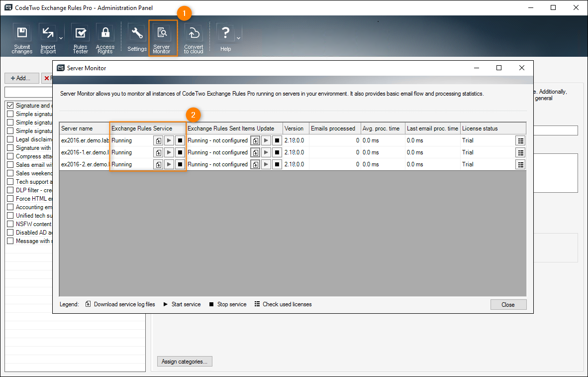
Task: Select the ex2016-2.er.demo server name cell
Action: pyautogui.click(x=85, y=164)
